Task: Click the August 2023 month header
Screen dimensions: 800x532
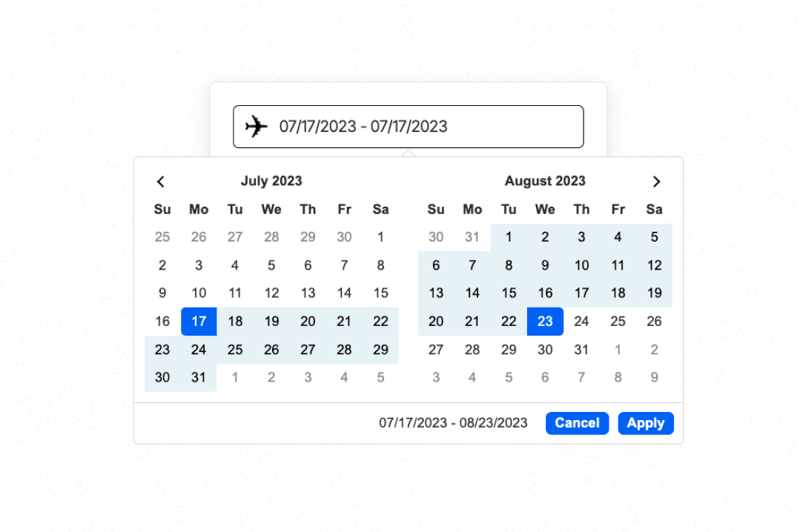Action: click(545, 181)
